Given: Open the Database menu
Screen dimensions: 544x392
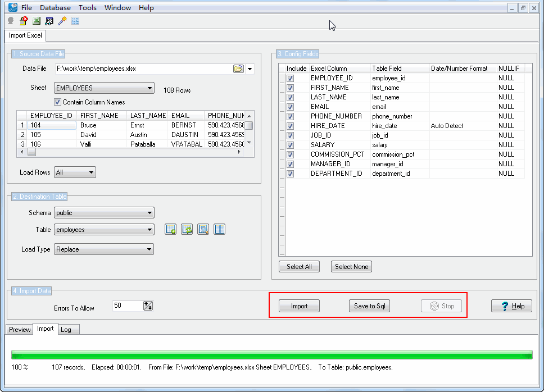Looking at the screenshot, I should pyautogui.click(x=55, y=8).
